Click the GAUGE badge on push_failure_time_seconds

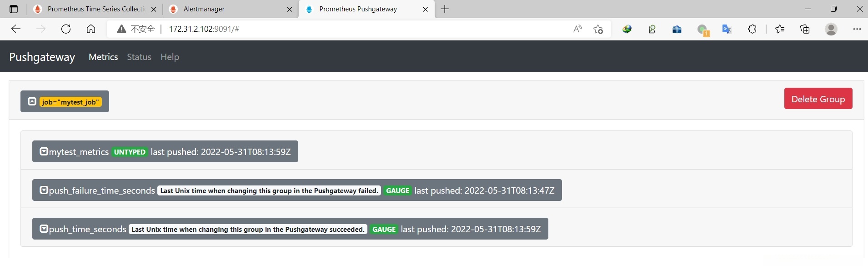[x=398, y=190]
